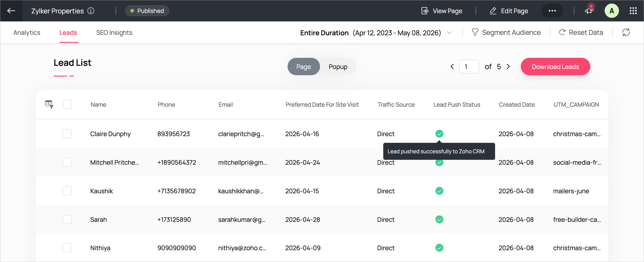
Task: Select the checkbox for Kaushik row
Action: 67,191
